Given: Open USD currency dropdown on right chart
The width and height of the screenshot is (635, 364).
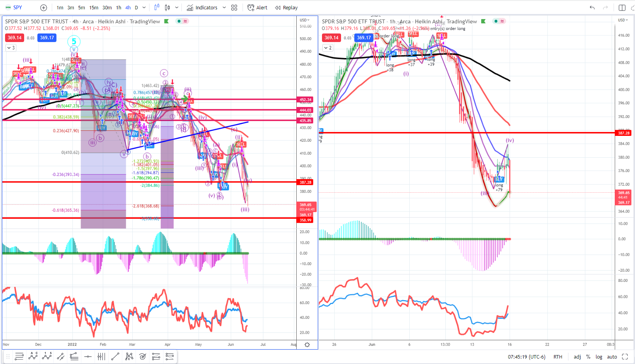Looking at the screenshot, I should 623,20.
